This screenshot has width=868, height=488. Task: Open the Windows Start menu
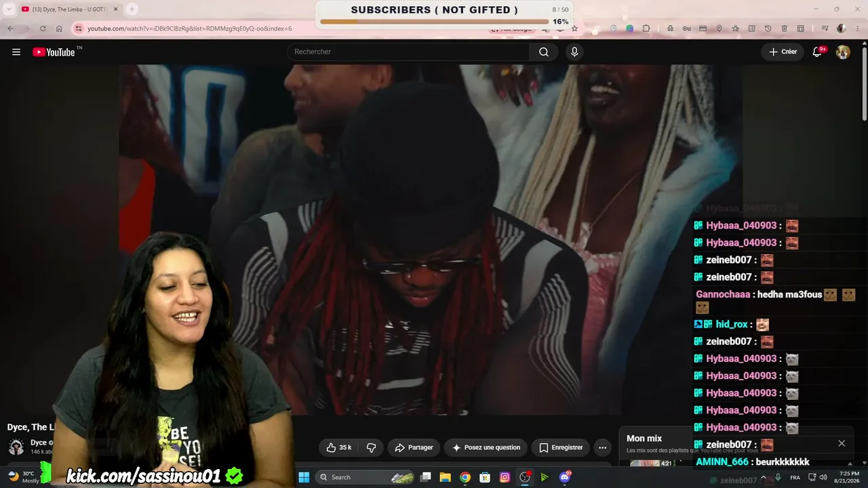(x=303, y=477)
